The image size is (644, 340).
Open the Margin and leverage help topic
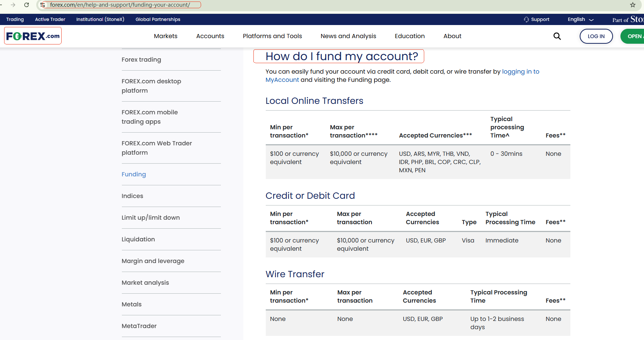153,261
